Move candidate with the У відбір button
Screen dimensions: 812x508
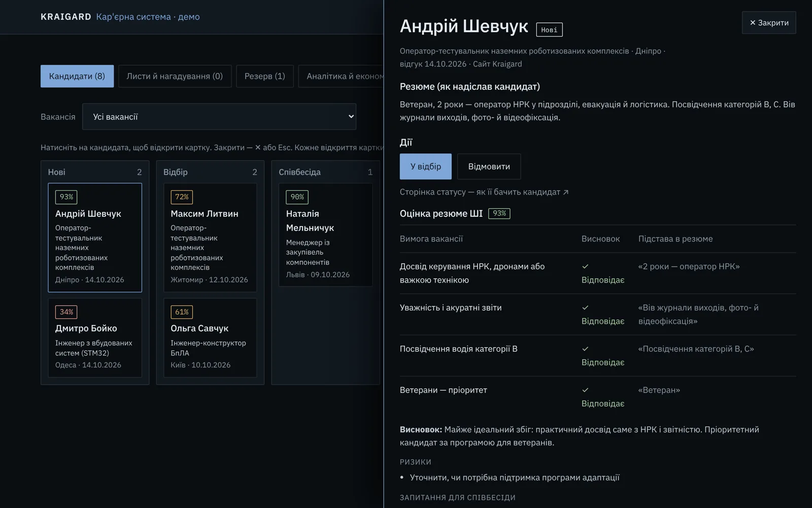(426, 167)
